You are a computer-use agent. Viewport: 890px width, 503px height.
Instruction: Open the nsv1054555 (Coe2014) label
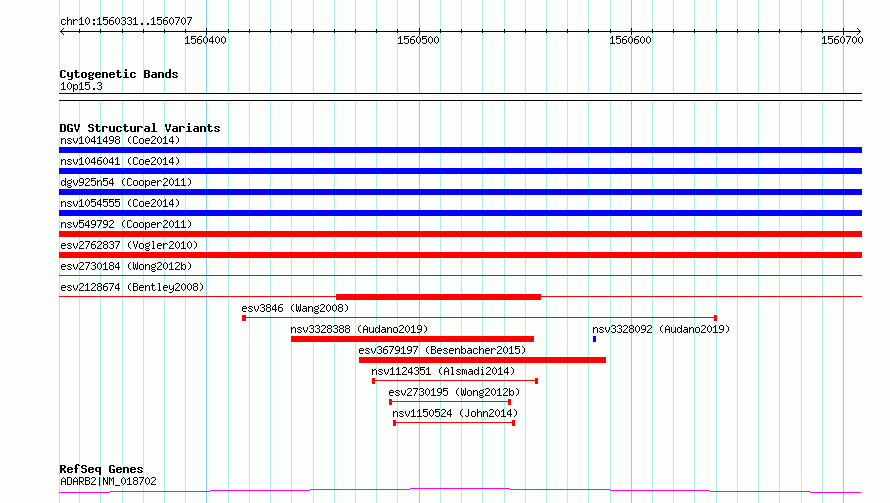click(x=120, y=203)
